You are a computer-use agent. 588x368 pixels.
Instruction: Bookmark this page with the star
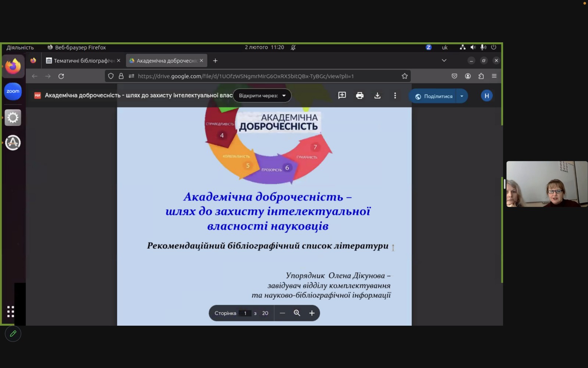point(405,76)
